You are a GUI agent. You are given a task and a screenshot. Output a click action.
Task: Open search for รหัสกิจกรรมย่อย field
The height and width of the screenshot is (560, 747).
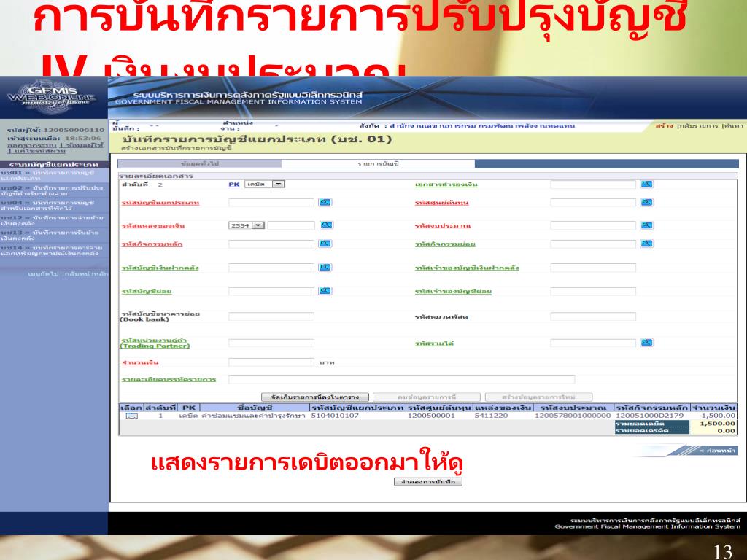tap(647, 244)
